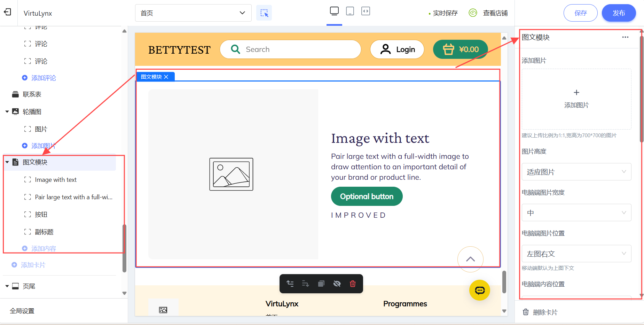The height and width of the screenshot is (325, 644).
Task: Click the BETTYTEST store logo text
Action: coord(179,50)
